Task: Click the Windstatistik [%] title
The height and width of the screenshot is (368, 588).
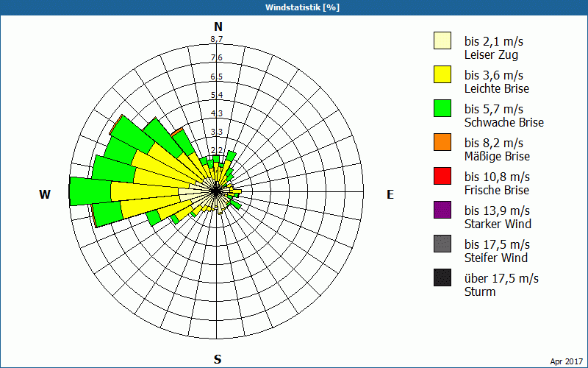Action: pyautogui.click(x=302, y=7)
